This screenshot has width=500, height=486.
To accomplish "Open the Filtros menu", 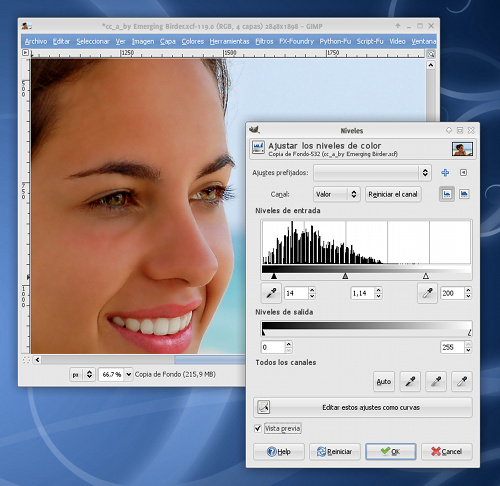I will click(x=264, y=41).
